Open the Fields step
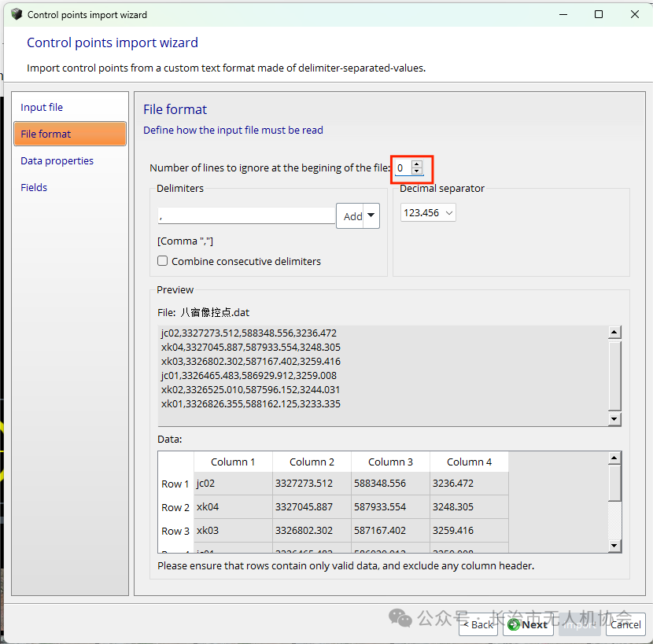 (34, 187)
